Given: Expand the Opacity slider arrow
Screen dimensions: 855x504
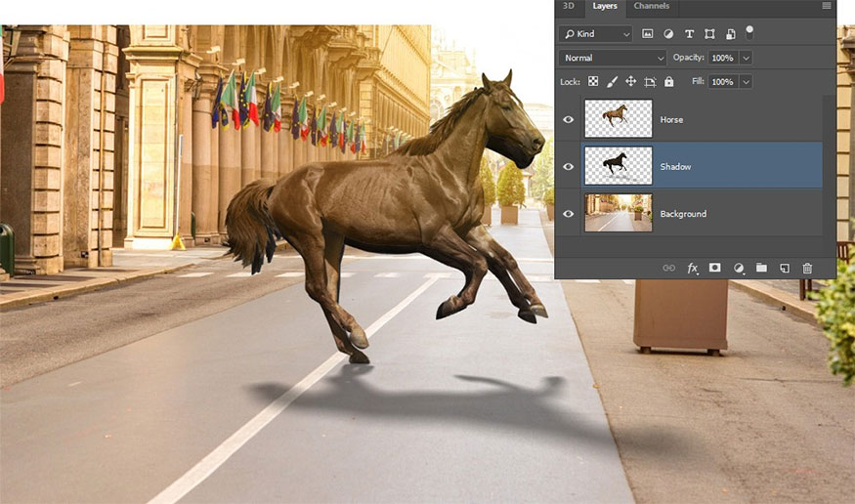Looking at the screenshot, I should pos(746,58).
